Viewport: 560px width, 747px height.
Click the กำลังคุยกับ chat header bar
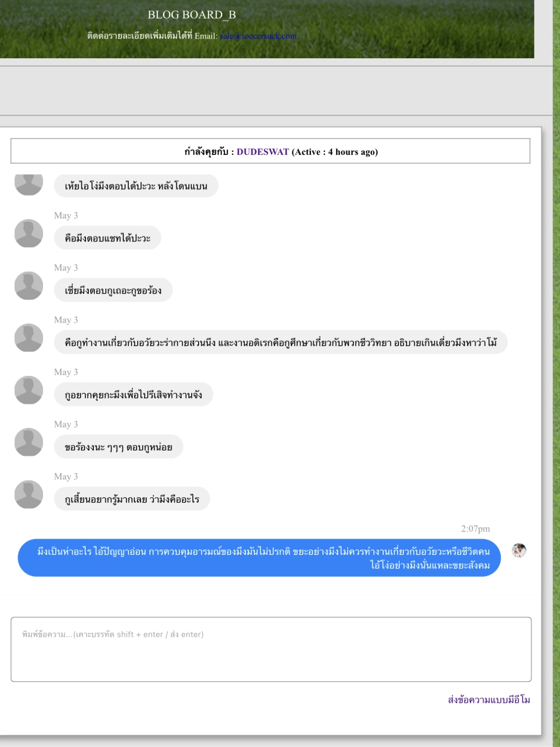[x=270, y=151]
